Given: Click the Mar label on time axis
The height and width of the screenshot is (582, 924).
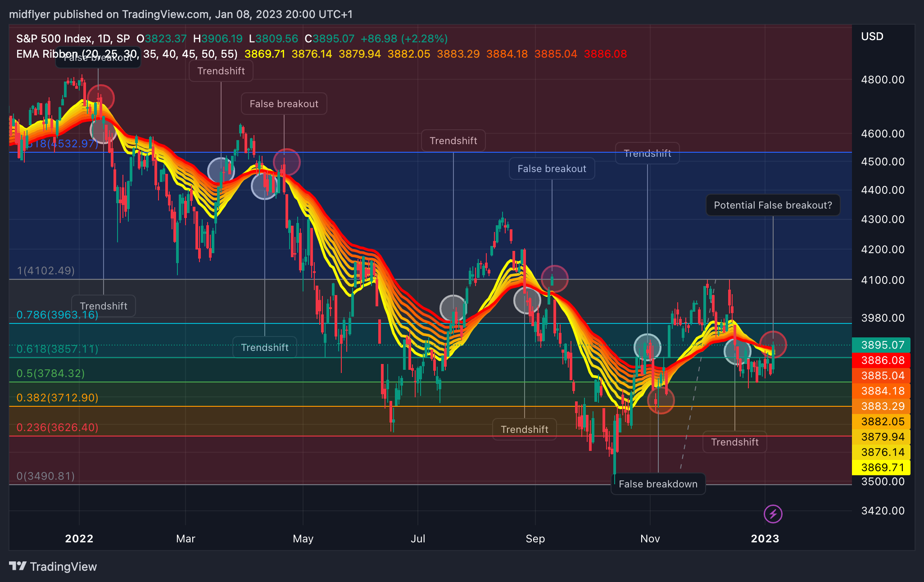Looking at the screenshot, I should [186, 539].
